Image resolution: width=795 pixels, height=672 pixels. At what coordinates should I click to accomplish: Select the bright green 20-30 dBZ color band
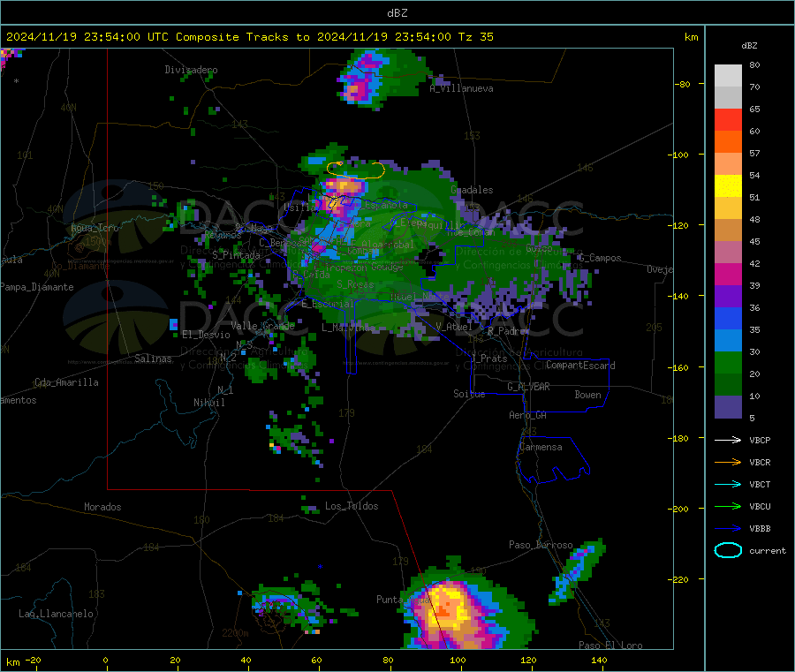(728, 363)
